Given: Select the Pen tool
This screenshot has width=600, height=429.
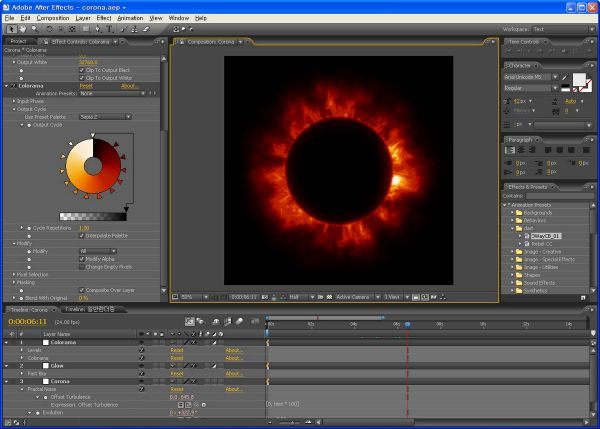Looking at the screenshot, I should (x=98, y=29).
